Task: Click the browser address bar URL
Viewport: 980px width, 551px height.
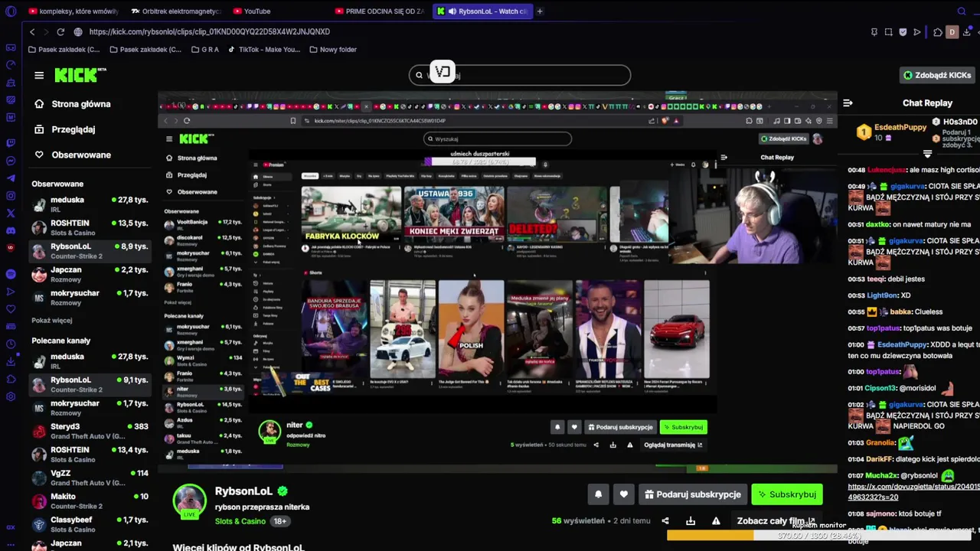Action: point(209,31)
